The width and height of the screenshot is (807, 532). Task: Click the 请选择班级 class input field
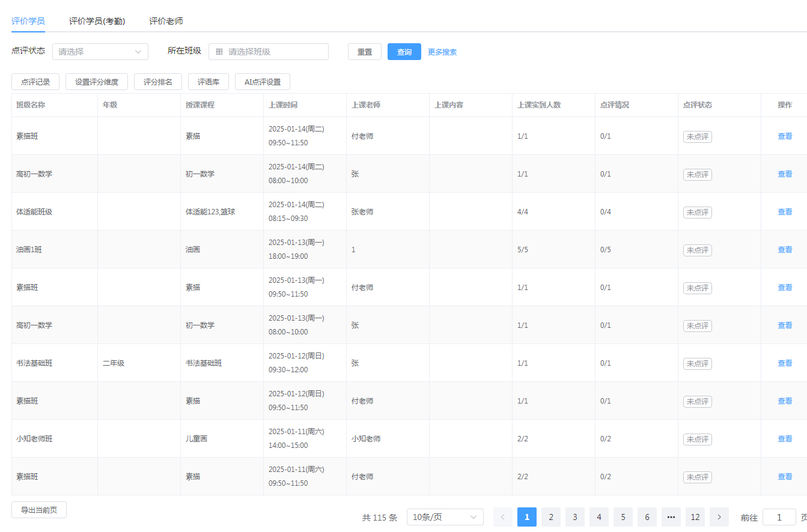coord(269,52)
